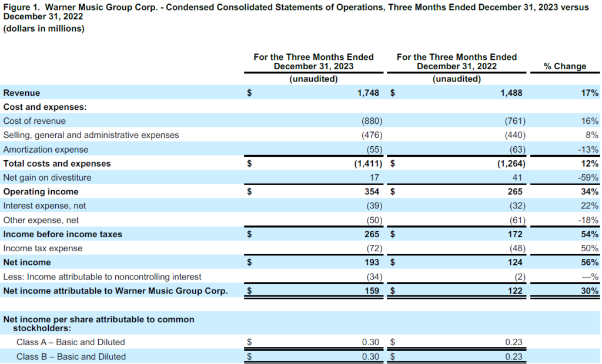Select the 'Income before income taxes' label
The height and width of the screenshot is (364, 602).
[62, 234]
